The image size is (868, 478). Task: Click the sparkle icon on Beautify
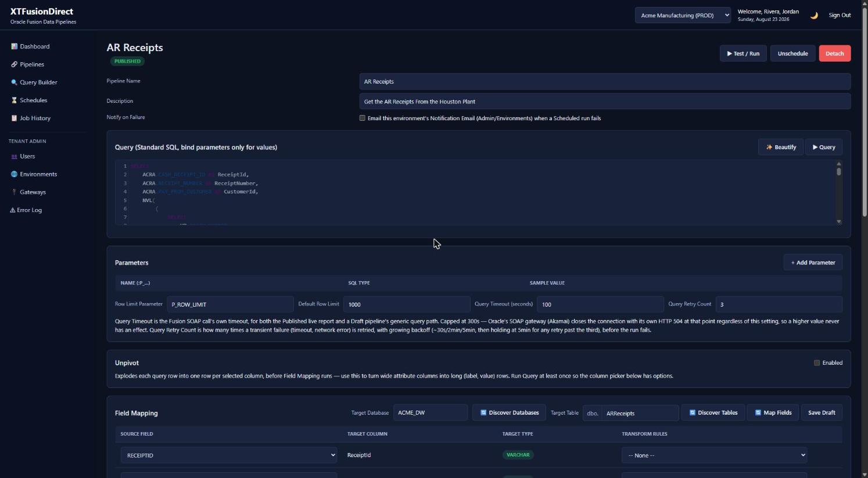tap(769, 148)
